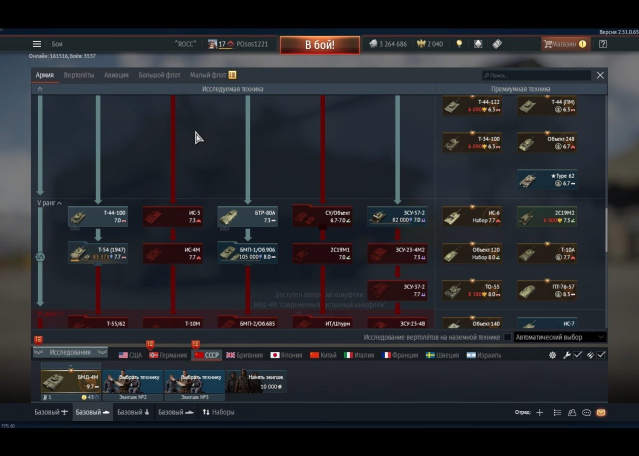The height and width of the screenshot is (456, 639).
Task: Expand the Исследования panel dropdown
Action: point(72,352)
